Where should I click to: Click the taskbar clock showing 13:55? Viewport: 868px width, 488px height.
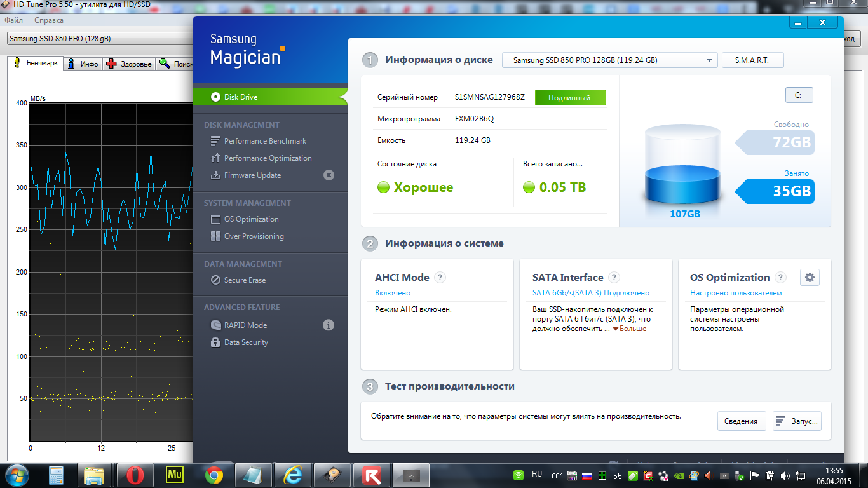click(834, 475)
